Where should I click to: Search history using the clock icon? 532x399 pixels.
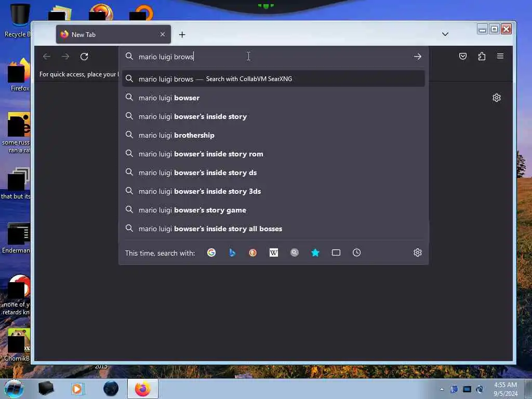[356, 252]
